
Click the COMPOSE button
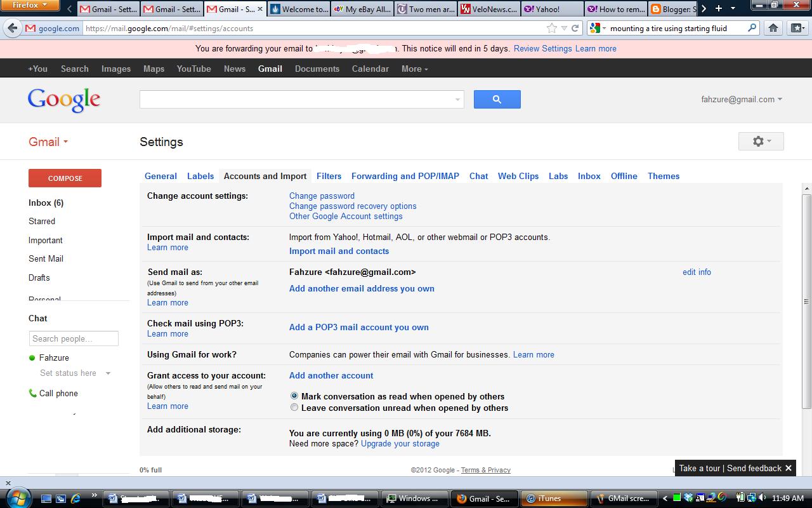click(65, 178)
